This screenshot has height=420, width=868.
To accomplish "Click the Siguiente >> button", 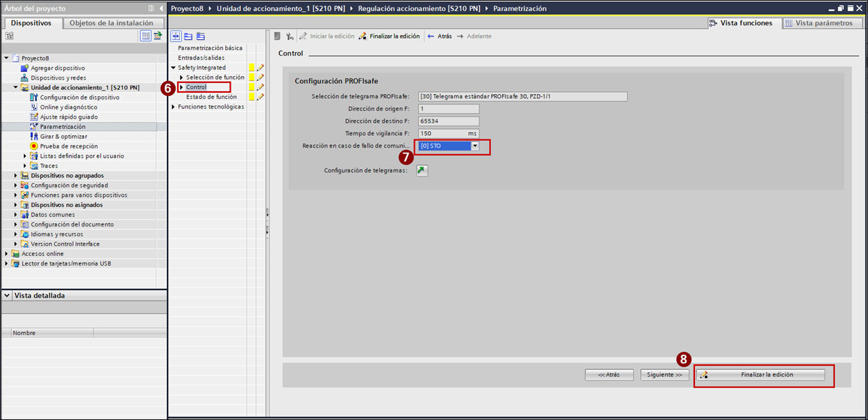I will click(x=665, y=375).
